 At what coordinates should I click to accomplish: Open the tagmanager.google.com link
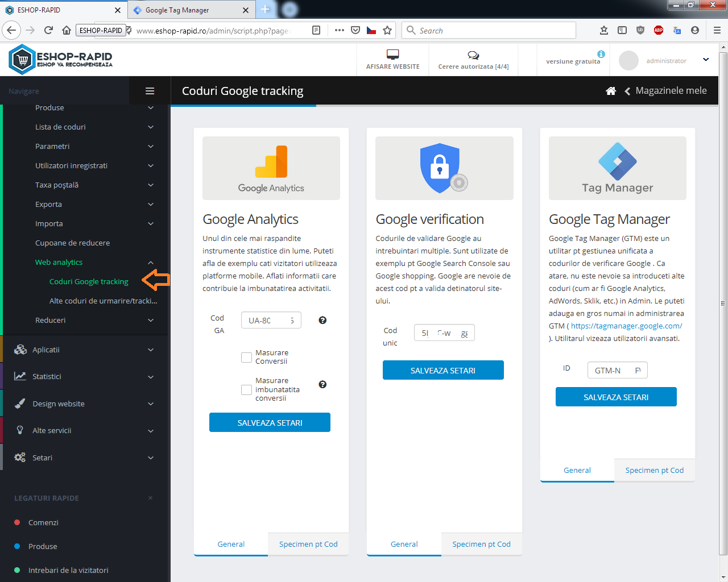tap(627, 326)
